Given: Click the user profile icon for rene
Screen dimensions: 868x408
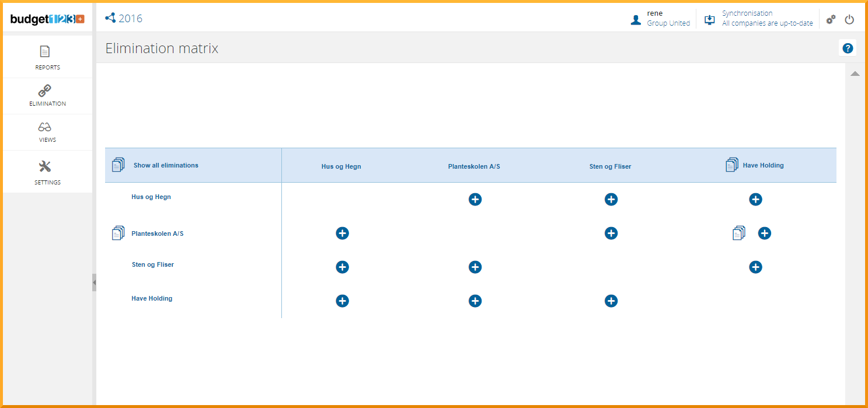Looking at the screenshot, I should click(x=636, y=20).
